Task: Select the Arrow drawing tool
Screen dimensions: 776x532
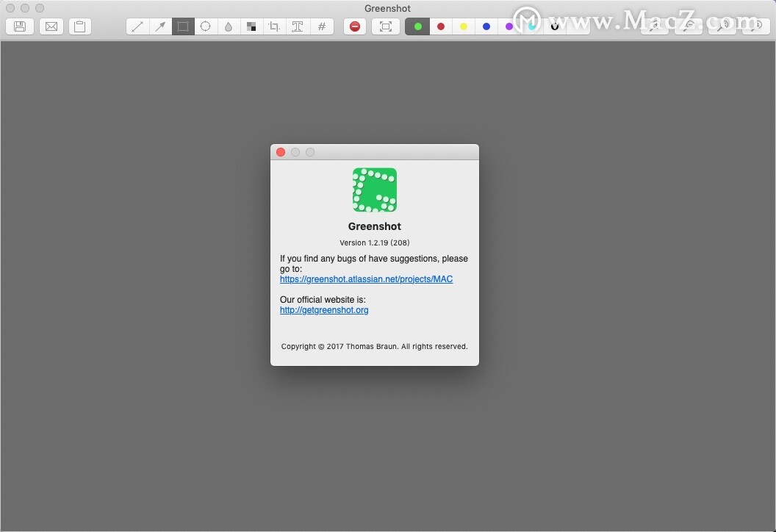Action: click(x=160, y=26)
